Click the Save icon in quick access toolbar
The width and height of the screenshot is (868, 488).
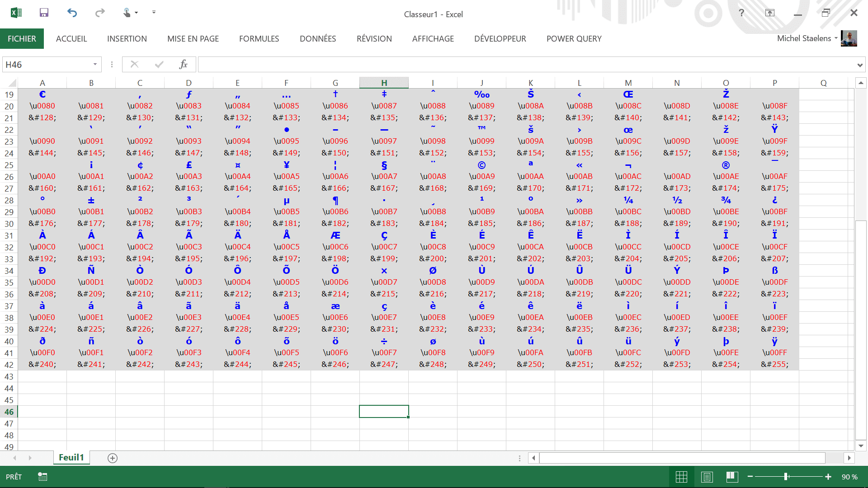tap(44, 13)
